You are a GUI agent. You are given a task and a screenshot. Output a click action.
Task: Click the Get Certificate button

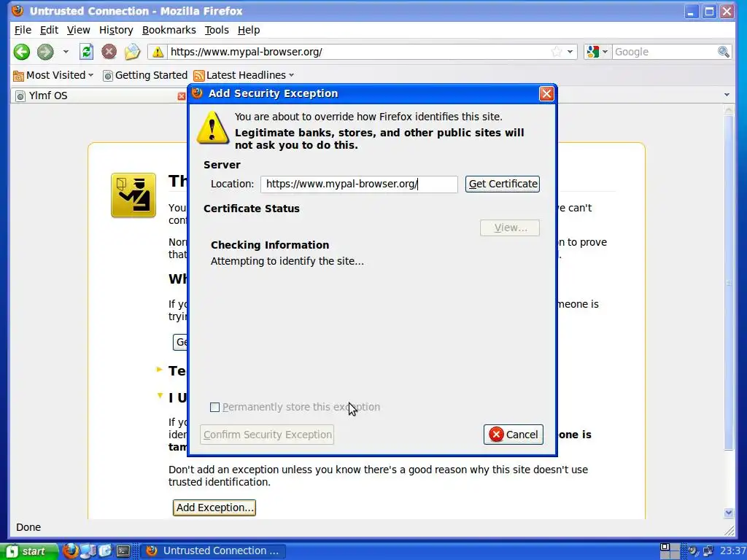pyautogui.click(x=502, y=184)
